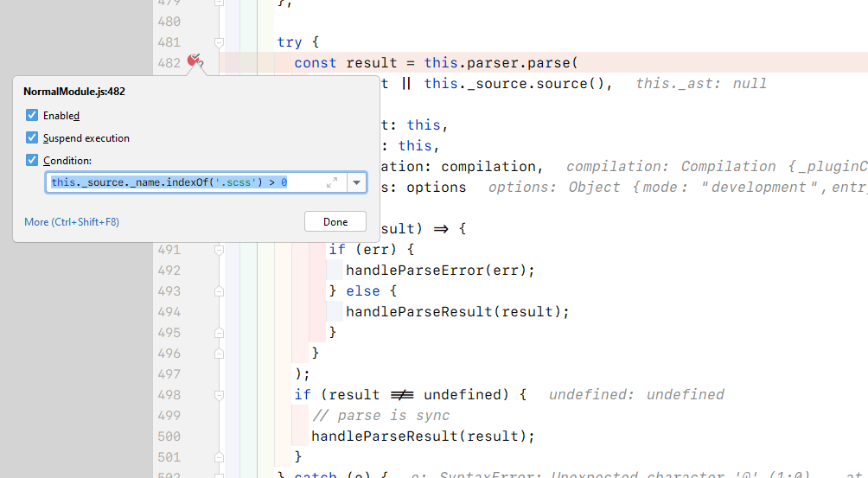Viewport: 868px width, 478px height.
Task: Click the Done button
Action: (x=335, y=221)
